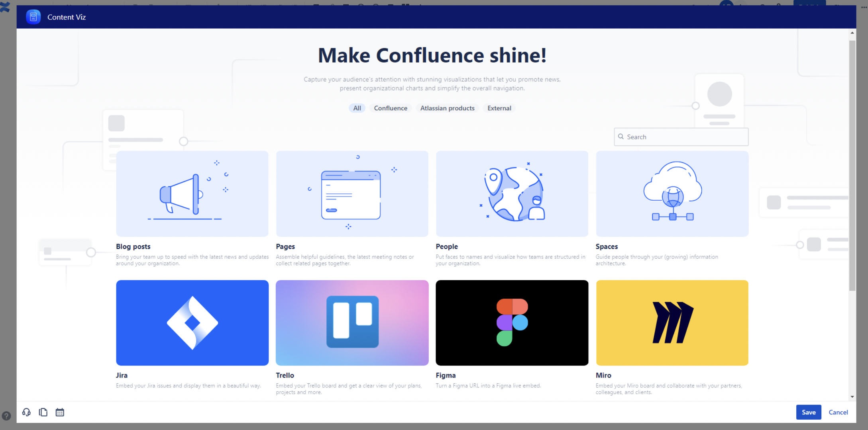Choose the People globe illustration card
The width and height of the screenshot is (868, 430).
(x=512, y=193)
